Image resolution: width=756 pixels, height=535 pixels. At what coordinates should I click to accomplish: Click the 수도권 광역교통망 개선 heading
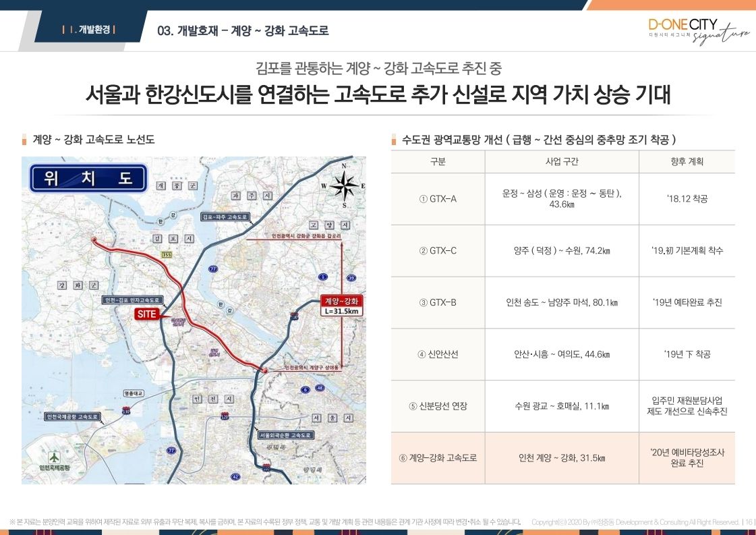539,140
